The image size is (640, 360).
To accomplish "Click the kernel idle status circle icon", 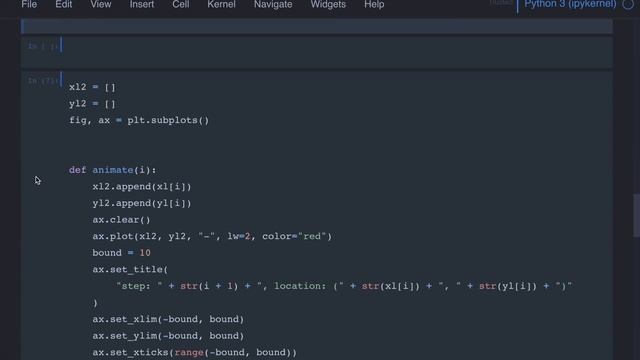I will coord(628,4).
